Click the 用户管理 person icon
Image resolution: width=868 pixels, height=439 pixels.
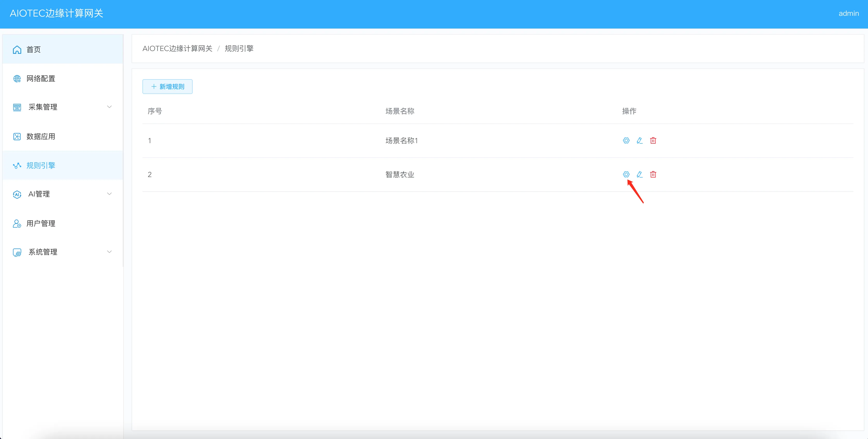(x=17, y=223)
